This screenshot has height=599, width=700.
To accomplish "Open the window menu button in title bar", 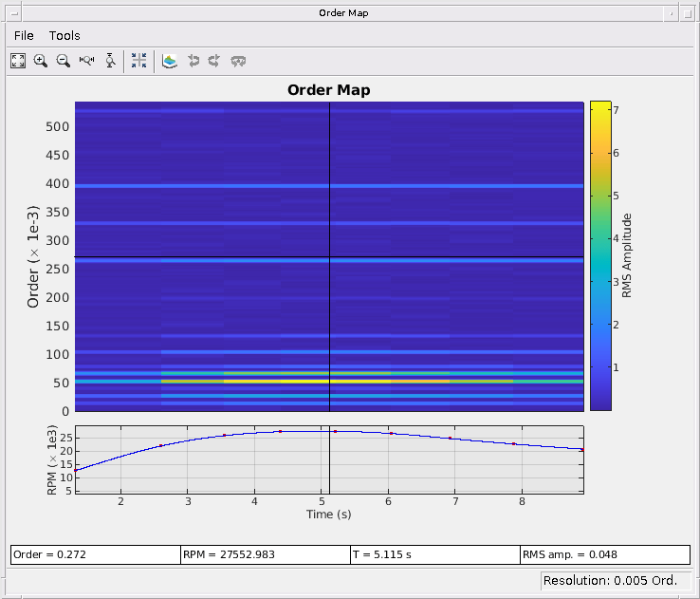I will [x=13, y=12].
